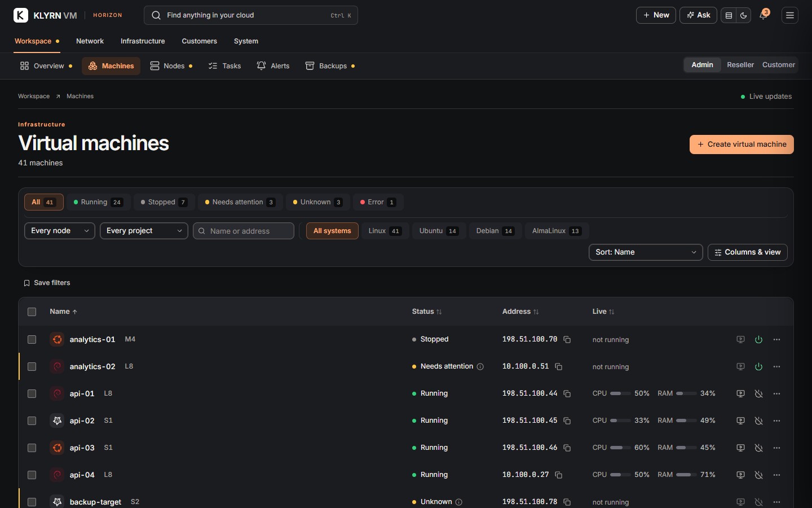The height and width of the screenshot is (508, 812).
Task: Focus the Name or address search field
Action: [x=244, y=231]
